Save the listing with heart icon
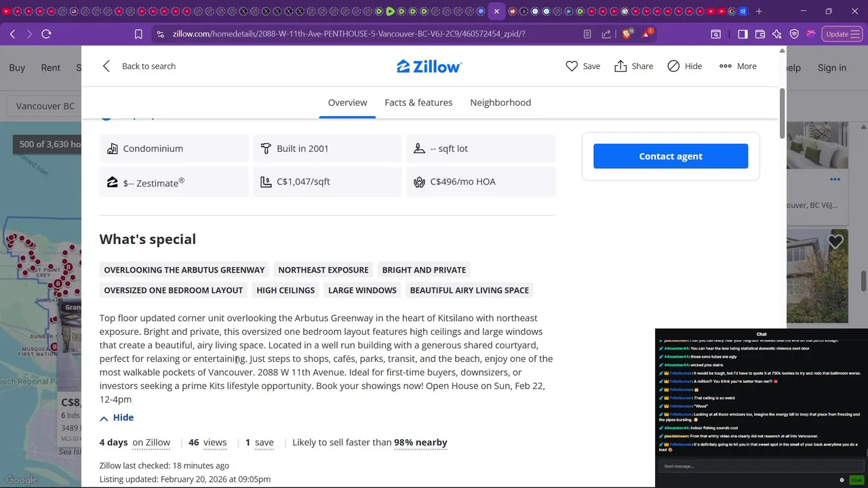Image resolution: width=868 pixels, height=488 pixels. (x=572, y=66)
